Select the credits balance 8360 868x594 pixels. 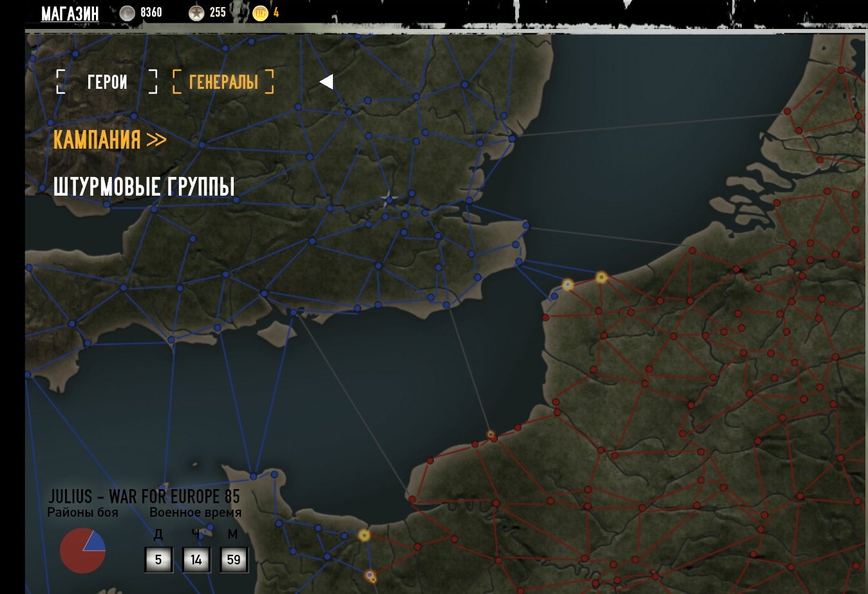(x=151, y=12)
